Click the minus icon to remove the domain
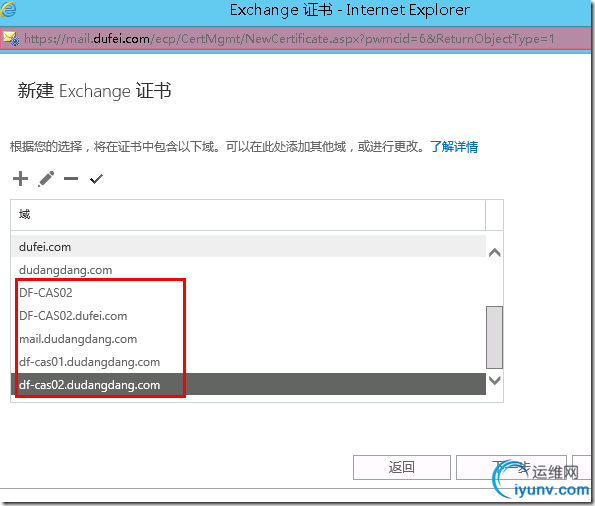Image resolution: width=595 pixels, height=506 pixels. pos(71,178)
